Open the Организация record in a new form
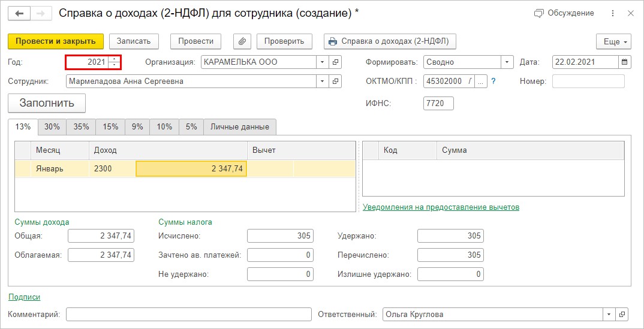 tap(335, 62)
